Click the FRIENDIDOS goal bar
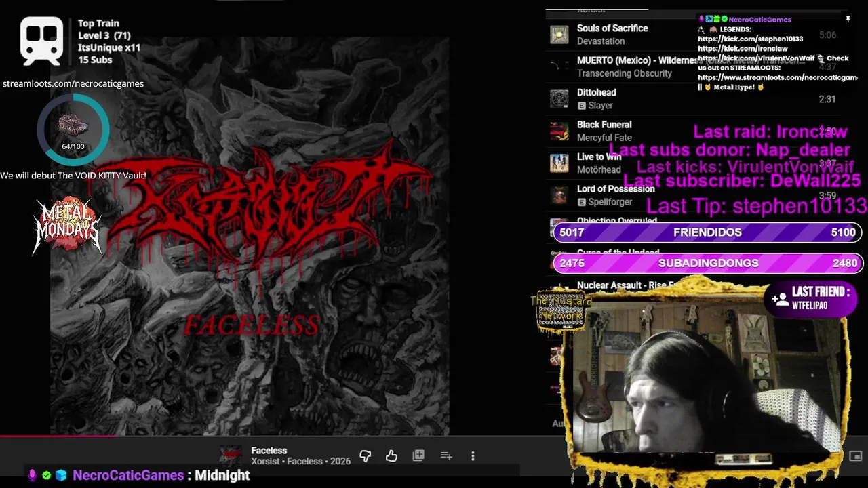This screenshot has width=868, height=488. [x=707, y=232]
